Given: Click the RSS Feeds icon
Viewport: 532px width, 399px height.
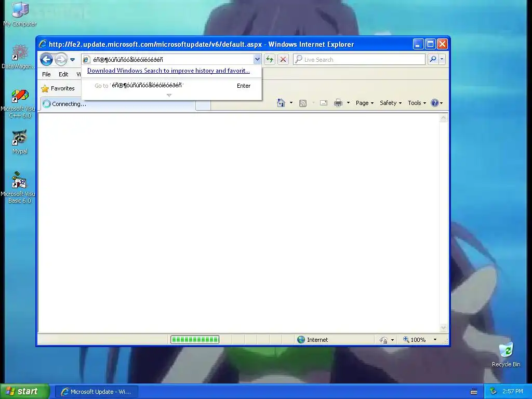Looking at the screenshot, I should point(303,103).
